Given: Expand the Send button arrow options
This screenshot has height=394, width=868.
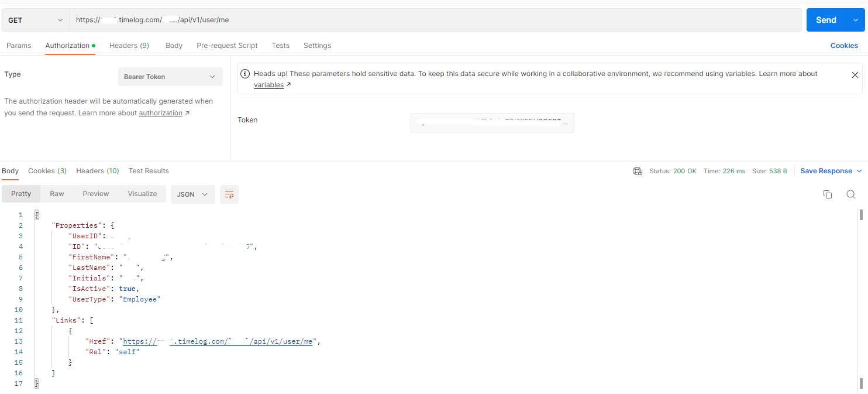Looking at the screenshot, I should coord(855,20).
